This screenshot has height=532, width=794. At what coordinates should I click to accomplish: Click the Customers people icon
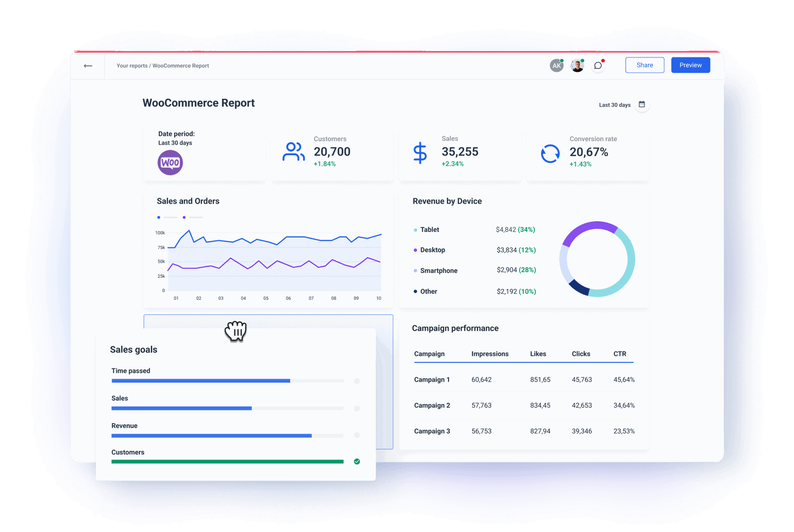click(294, 152)
